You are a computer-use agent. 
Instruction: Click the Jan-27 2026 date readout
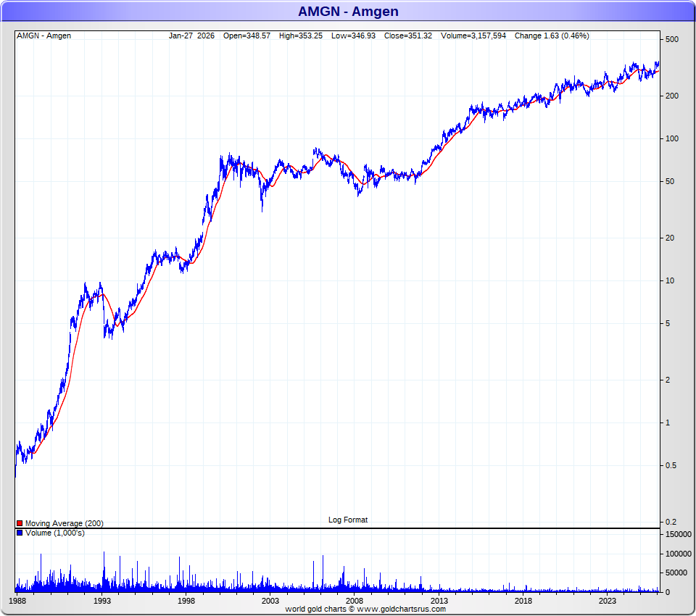191,36
